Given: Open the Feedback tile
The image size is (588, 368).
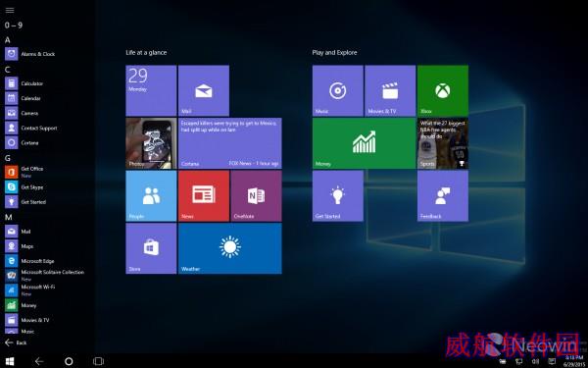Looking at the screenshot, I should click(x=443, y=195).
